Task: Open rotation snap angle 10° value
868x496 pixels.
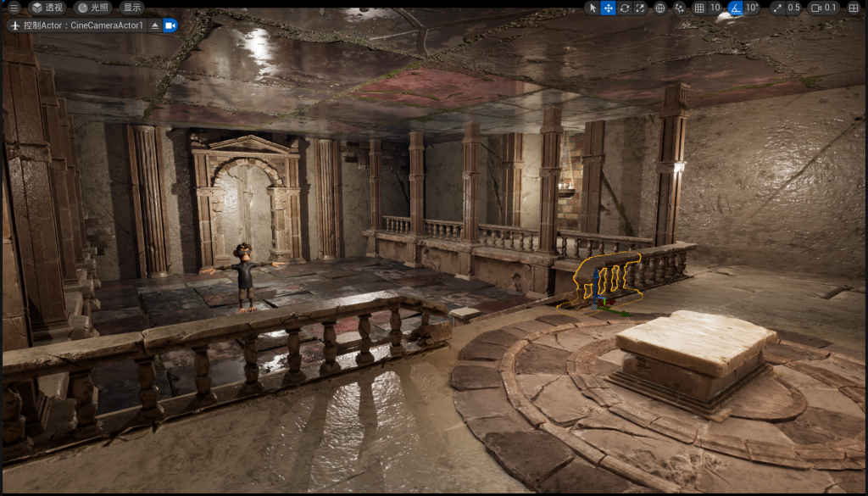Action: pos(752,8)
